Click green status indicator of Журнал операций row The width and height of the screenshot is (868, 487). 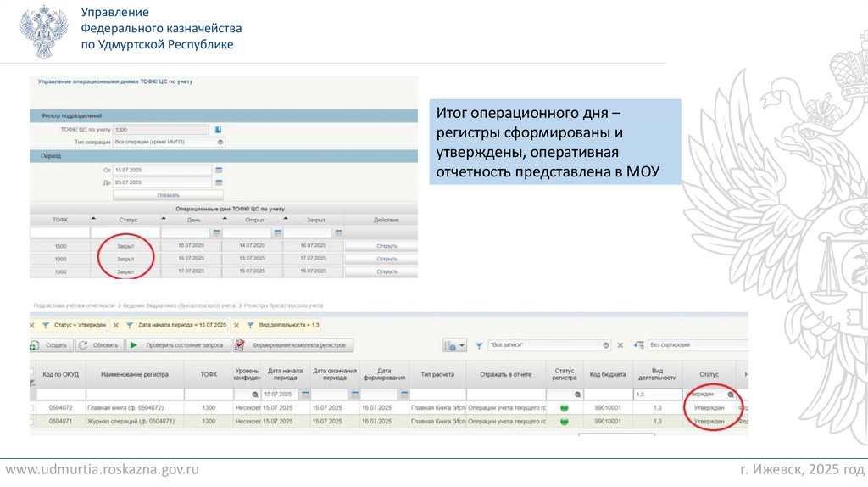click(564, 422)
